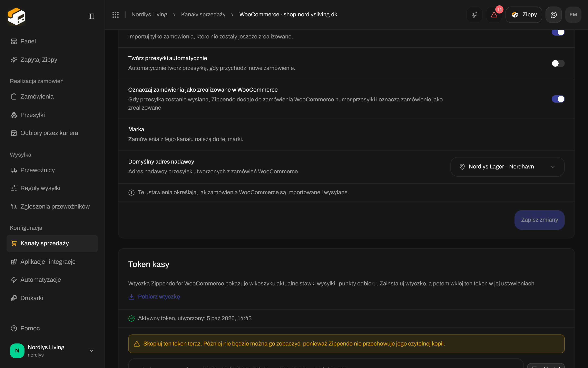
Task: Click the Marka setting label
Action: 136,129
